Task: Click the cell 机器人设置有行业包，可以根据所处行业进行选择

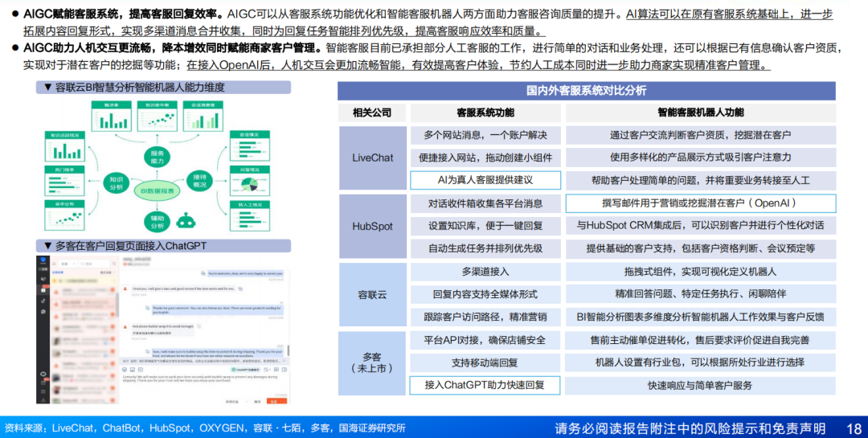Action: point(700,362)
